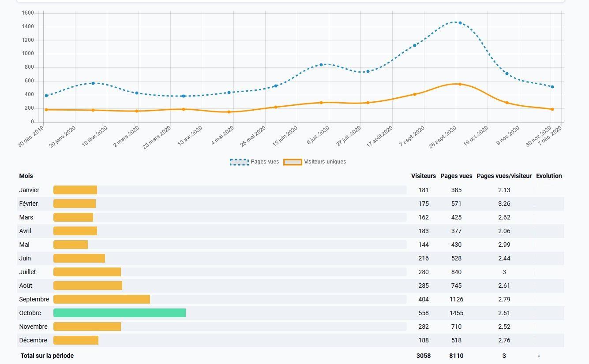Toggle the Visiteurs uniques legend entry
This screenshot has height=364, width=589.
click(315, 162)
